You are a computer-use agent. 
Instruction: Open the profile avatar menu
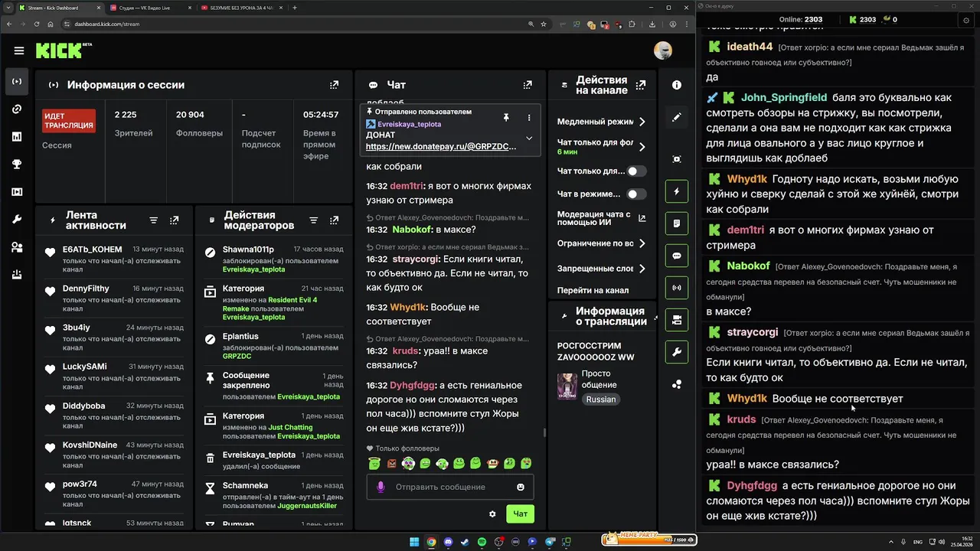tap(663, 51)
